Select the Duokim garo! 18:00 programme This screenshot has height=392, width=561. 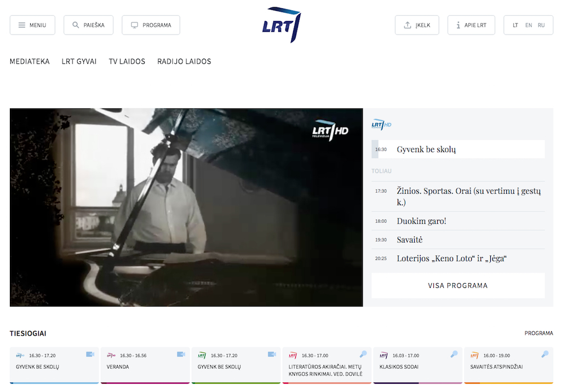[x=421, y=221]
